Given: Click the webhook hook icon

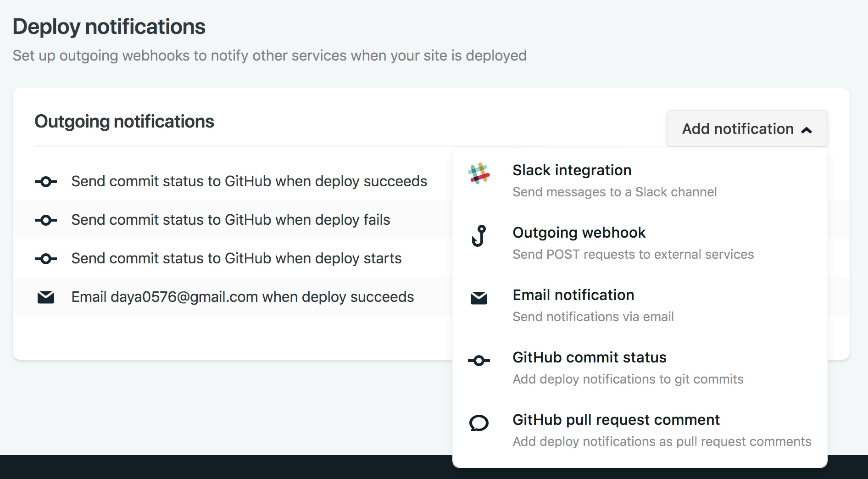Looking at the screenshot, I should click(479, 236).
